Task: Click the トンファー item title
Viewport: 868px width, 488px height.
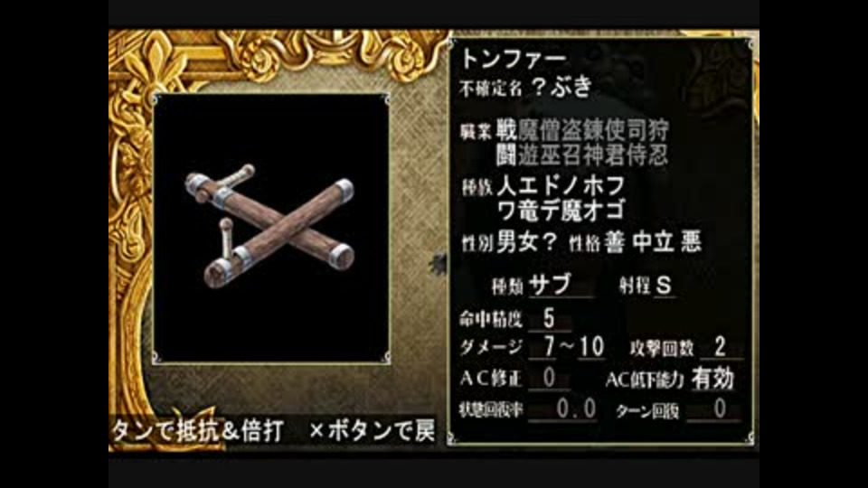Action: (x=514, y=59)
